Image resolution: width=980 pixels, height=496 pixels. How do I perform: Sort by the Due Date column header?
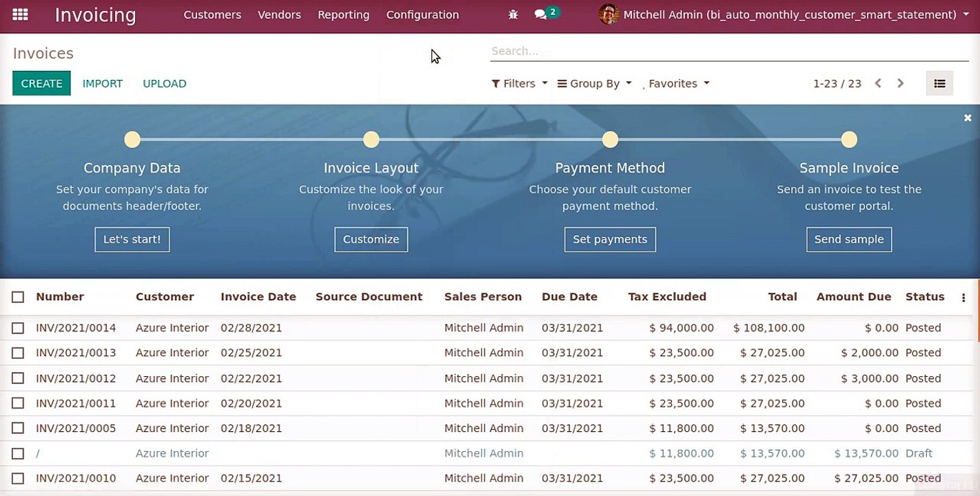(569, 297)
